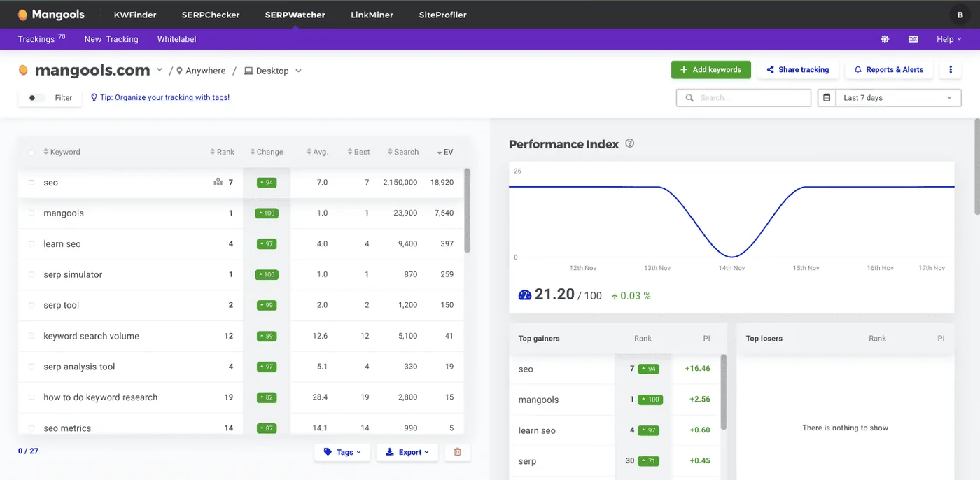This screenshot has height=480, width=980.
Task: Toggle the Filter switch
Action: [36, 98]
